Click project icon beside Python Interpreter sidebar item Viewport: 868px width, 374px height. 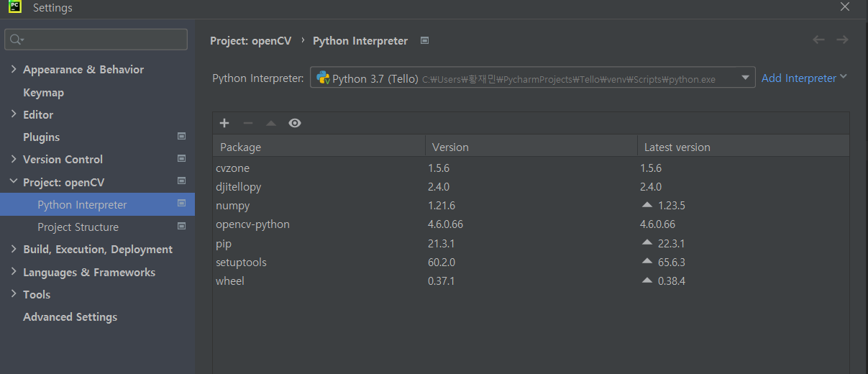point(181,204)
